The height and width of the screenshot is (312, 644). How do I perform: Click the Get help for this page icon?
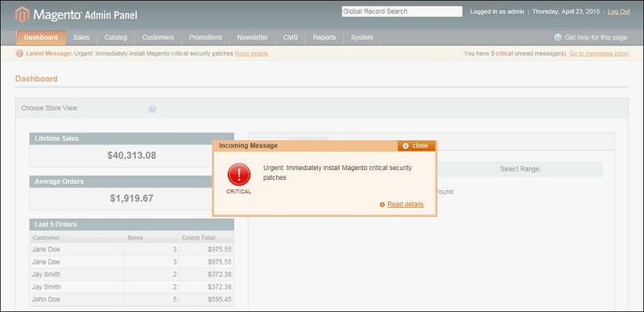pos(558,37)
